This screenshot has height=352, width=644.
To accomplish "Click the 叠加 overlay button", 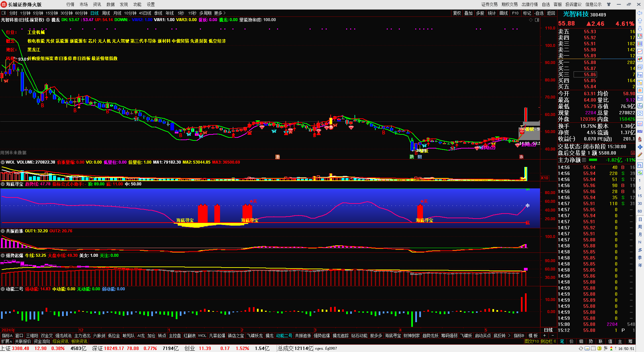I will point(469,13).
